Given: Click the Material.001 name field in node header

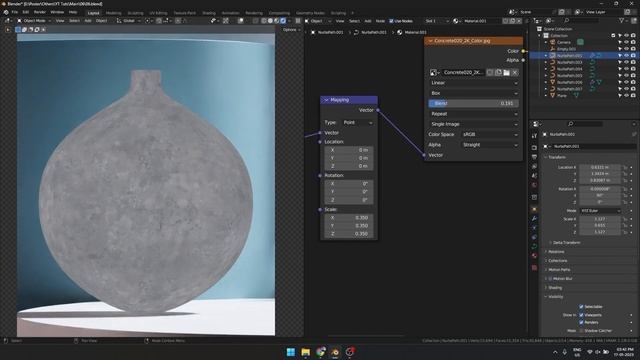Looking at the screenshot, I should (481, 21).
